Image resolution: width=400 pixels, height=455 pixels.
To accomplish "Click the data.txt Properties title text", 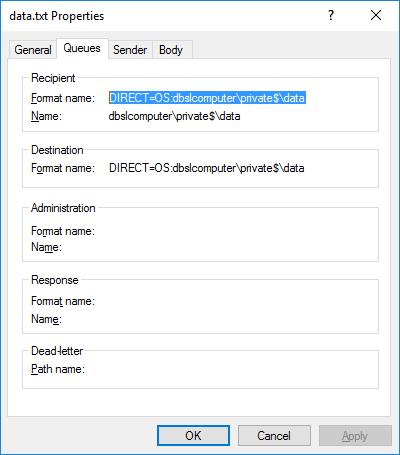I will (x=57, y=16).
